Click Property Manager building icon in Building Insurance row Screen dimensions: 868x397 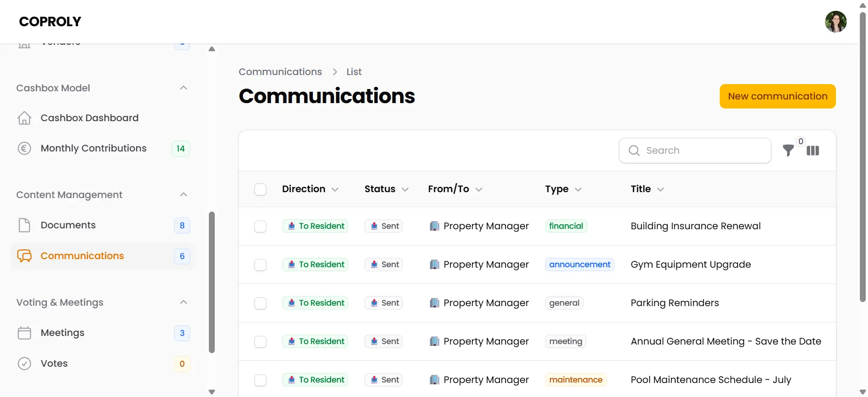pos(434,226)
